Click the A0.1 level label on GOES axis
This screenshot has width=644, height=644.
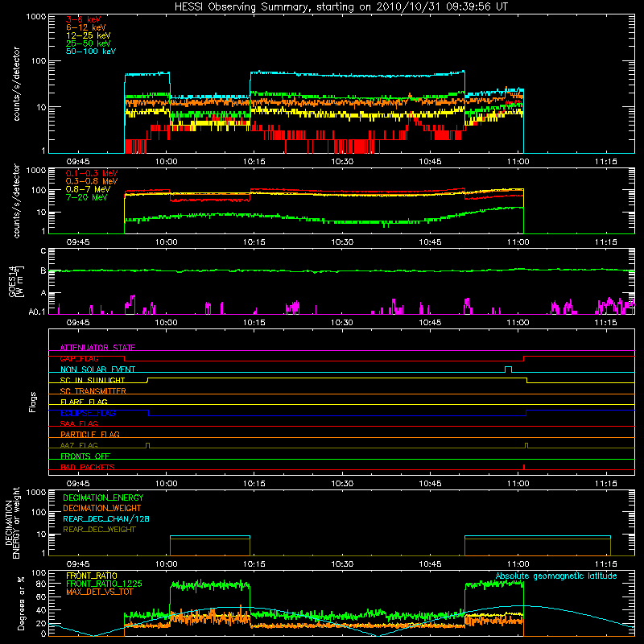[x=37, y=312]
